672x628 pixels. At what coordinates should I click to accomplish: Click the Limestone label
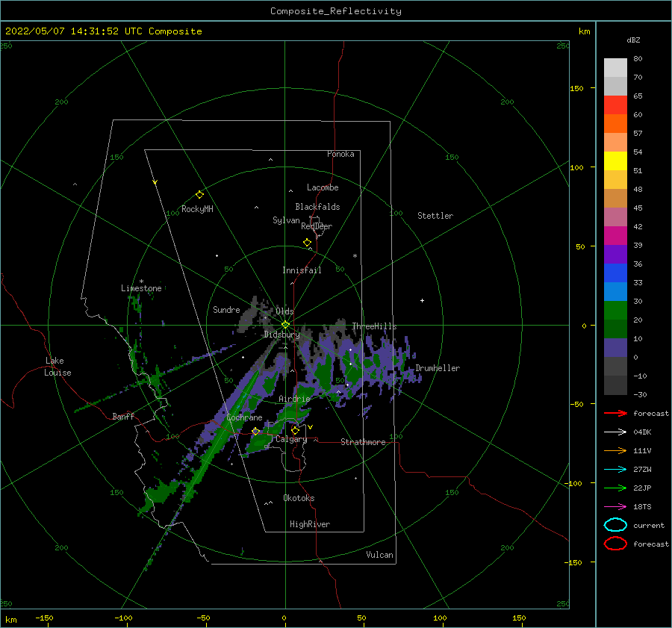point(141,288)
